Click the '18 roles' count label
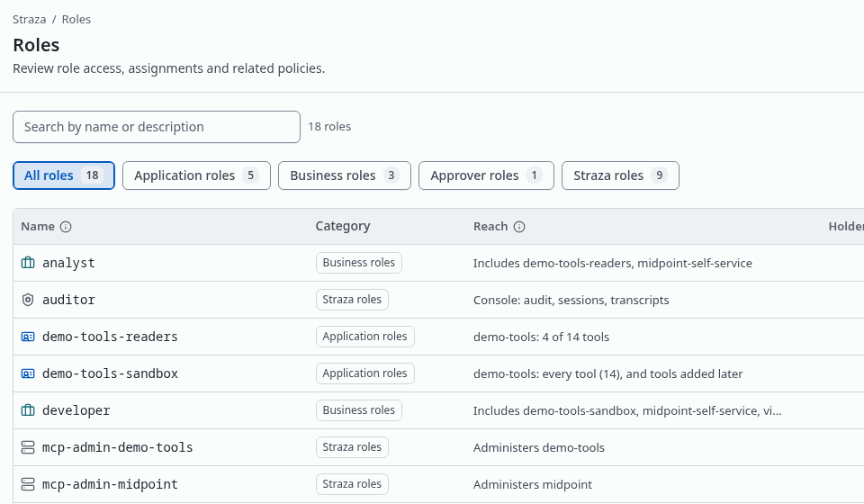Image resolution: width=864 pixels, height=504 pixels. (329, 127)
